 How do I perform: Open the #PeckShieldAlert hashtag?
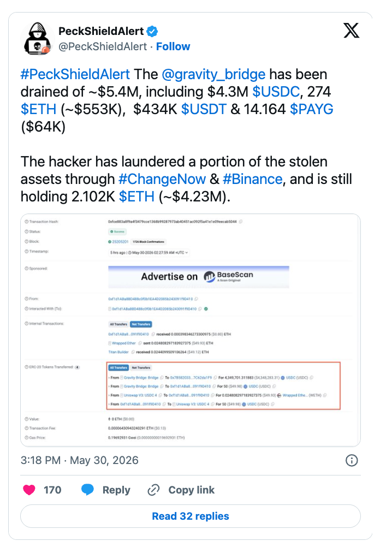(x=75, y=74)
